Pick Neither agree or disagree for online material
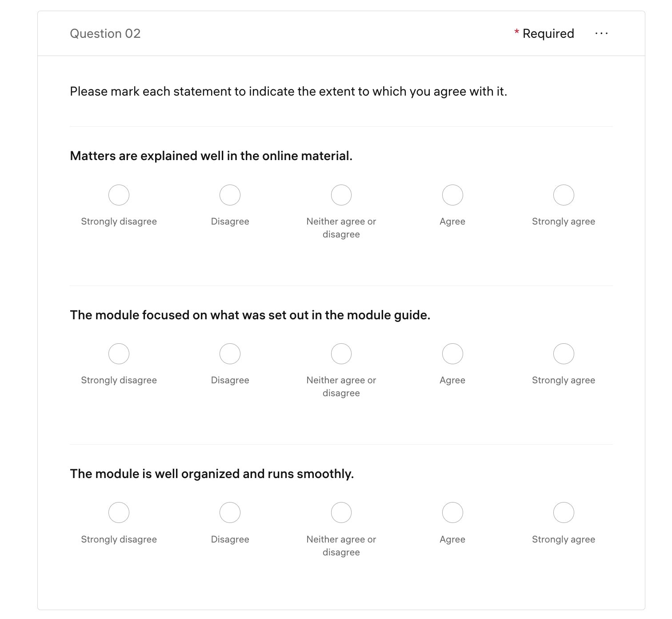This screenshot has height=619, width=672. 341,195
